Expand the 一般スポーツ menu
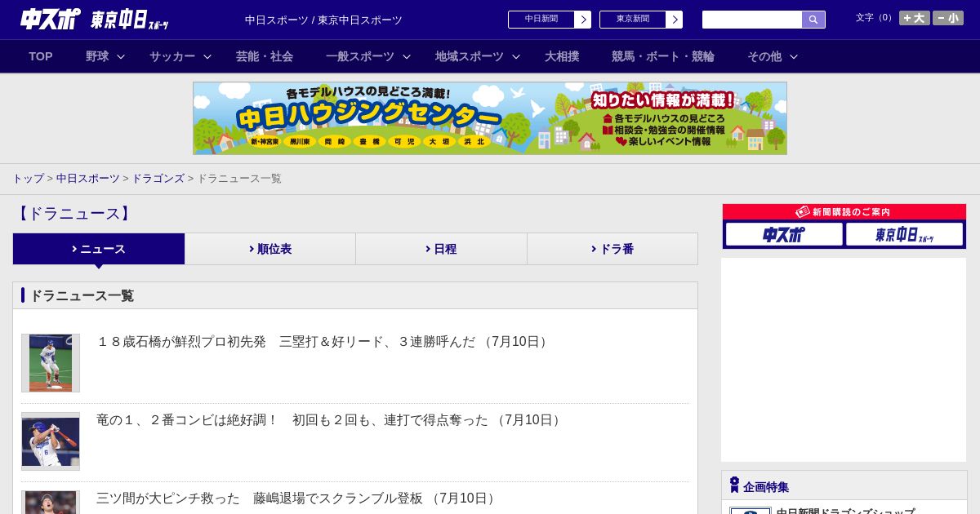 coord(368,56)
